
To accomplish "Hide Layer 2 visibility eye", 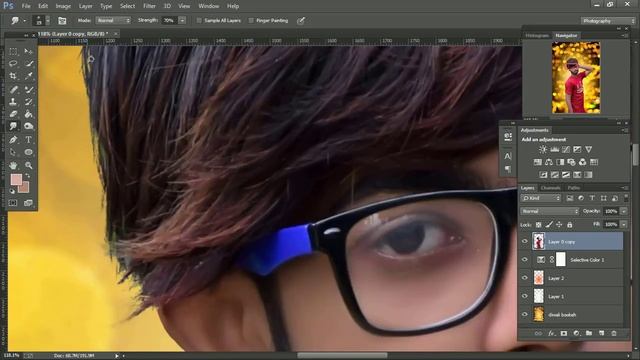I will [525, 278].
